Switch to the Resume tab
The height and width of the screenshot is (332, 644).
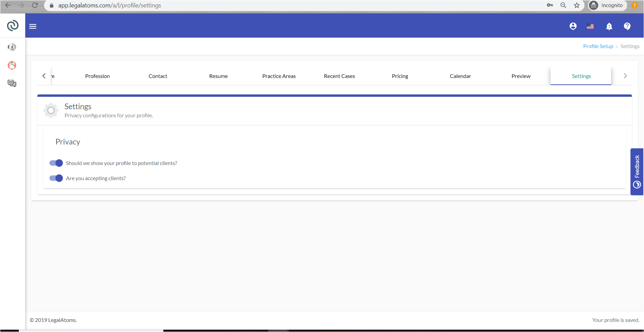(218, 76)
